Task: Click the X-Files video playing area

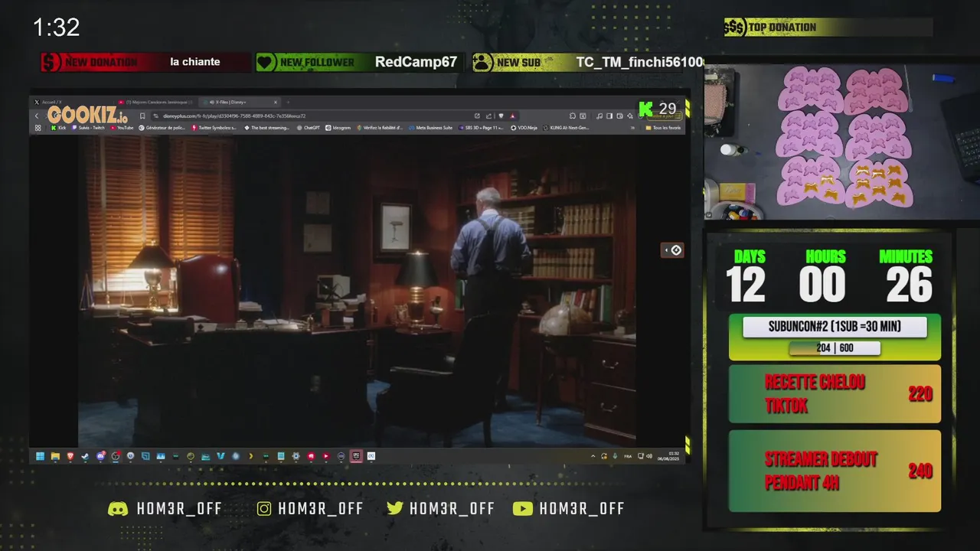Action: click(357, 291)
